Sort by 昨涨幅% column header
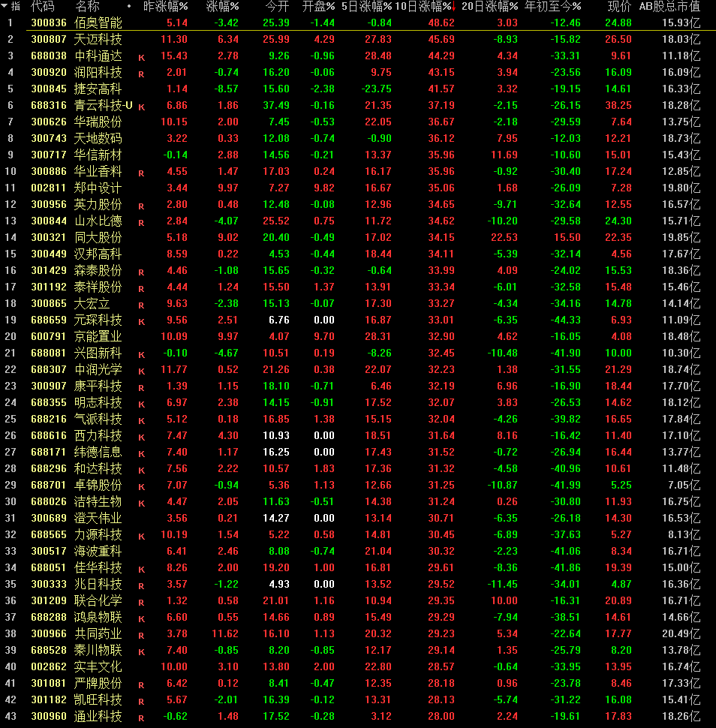Screen dimensions: 716x728 pos(165,7)
